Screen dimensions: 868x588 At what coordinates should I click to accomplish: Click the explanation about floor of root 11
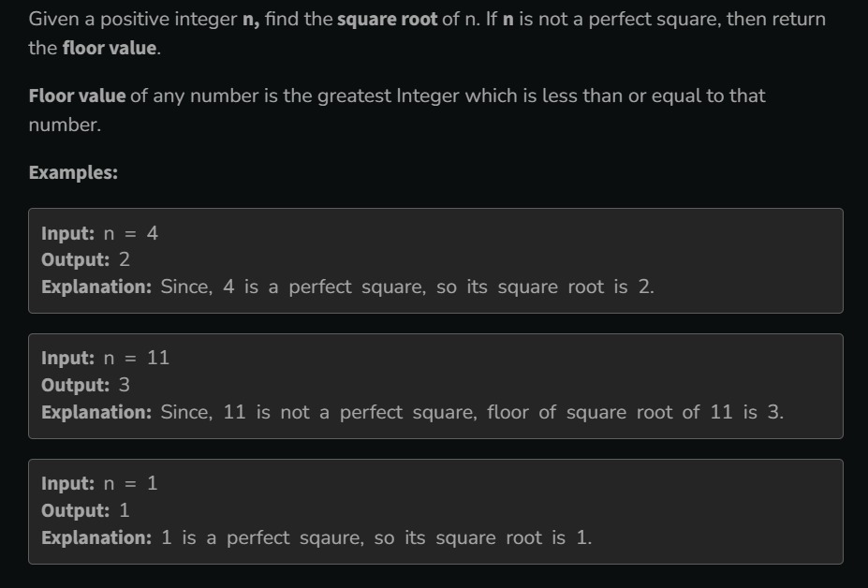[471, 412]
